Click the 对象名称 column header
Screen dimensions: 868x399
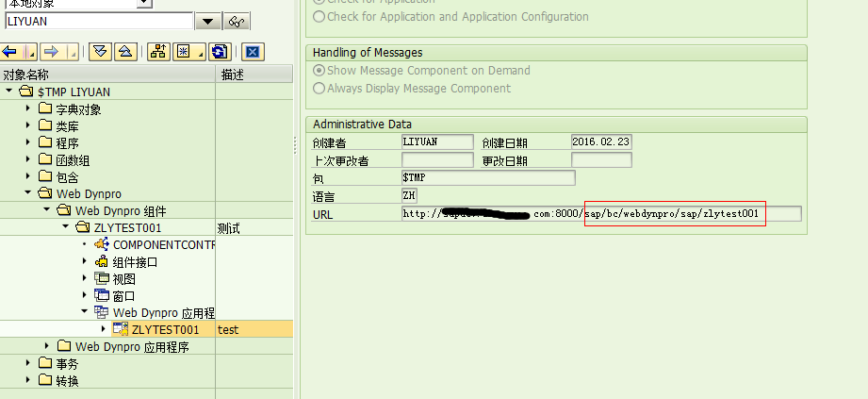click(x=108, y=75)
